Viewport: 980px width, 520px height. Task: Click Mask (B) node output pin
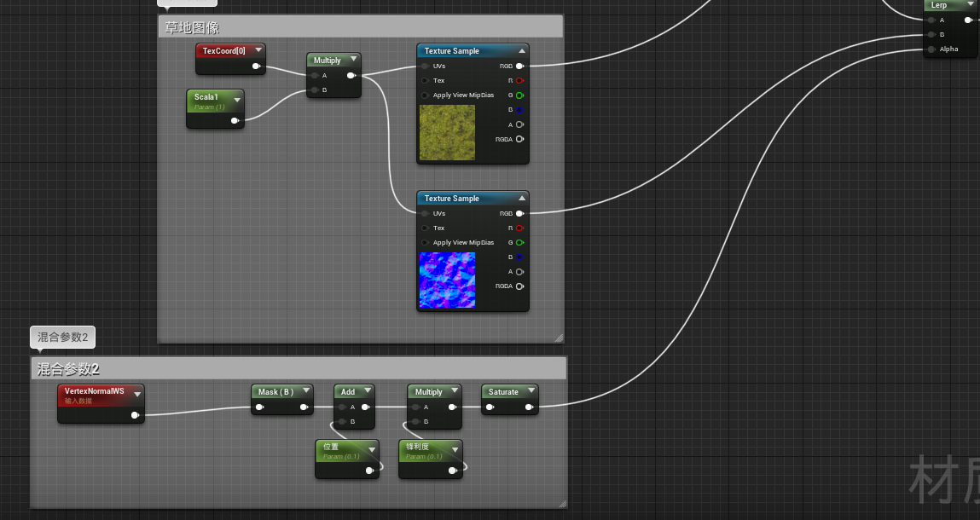(304, 407)
